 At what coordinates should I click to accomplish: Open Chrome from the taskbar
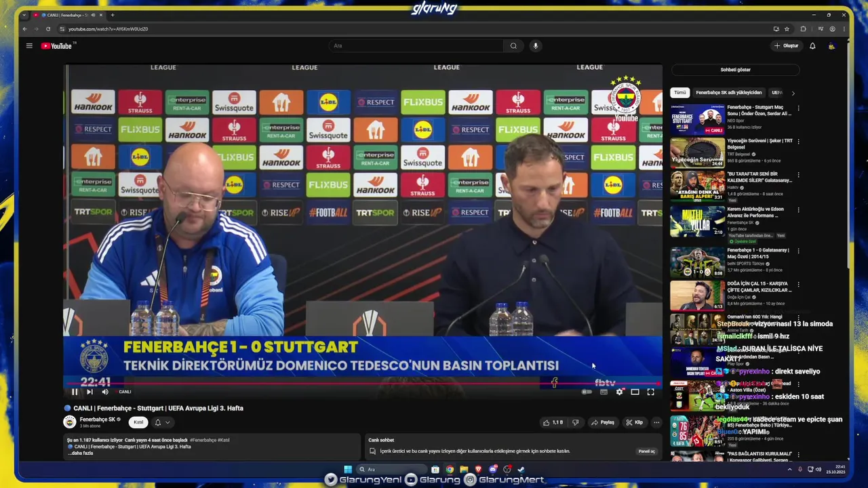(450, 469)
